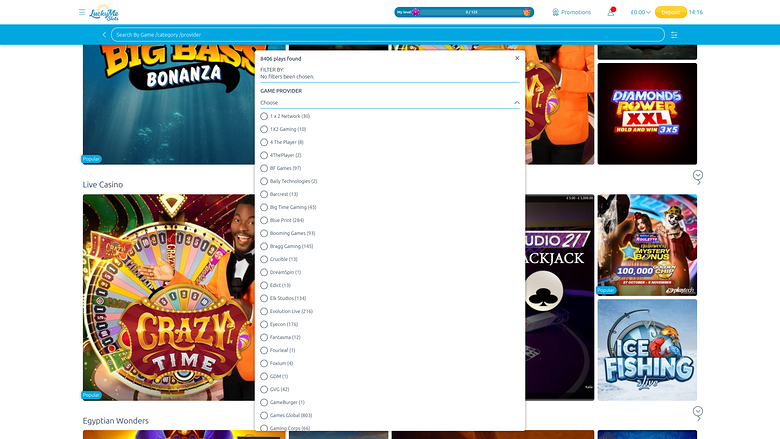
Task: Click the My level progress bar
Action: (x=464, y=12)
